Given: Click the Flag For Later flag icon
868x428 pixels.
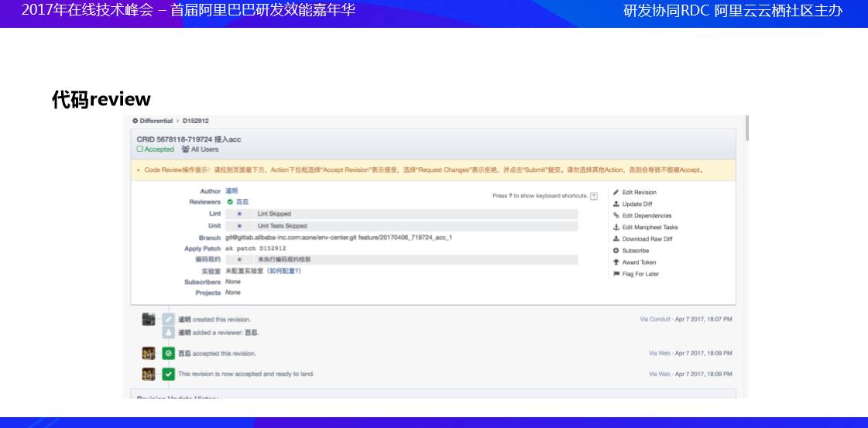Looking at the screenshot, I should 616,274.
